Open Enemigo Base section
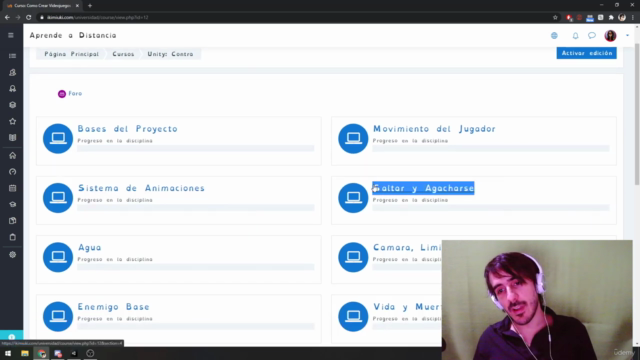This screenshot has width=640, height=360. pos(114,307)
